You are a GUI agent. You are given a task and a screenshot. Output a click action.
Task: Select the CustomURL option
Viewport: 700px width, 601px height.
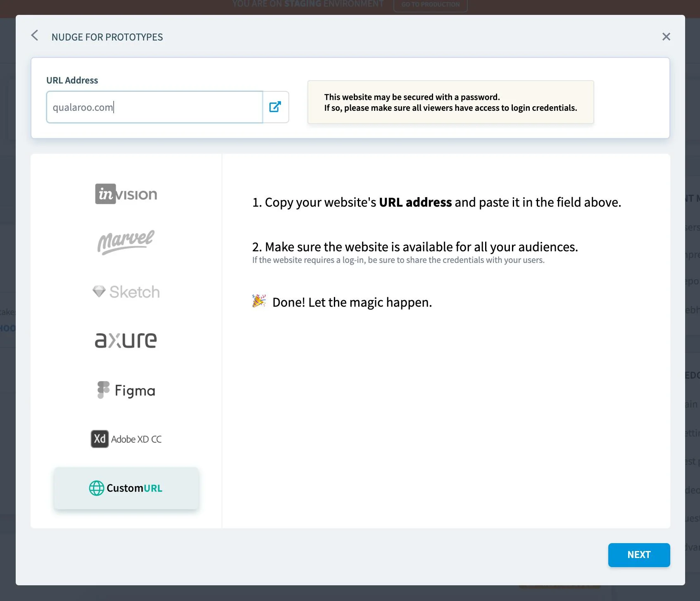coord(126,488)
